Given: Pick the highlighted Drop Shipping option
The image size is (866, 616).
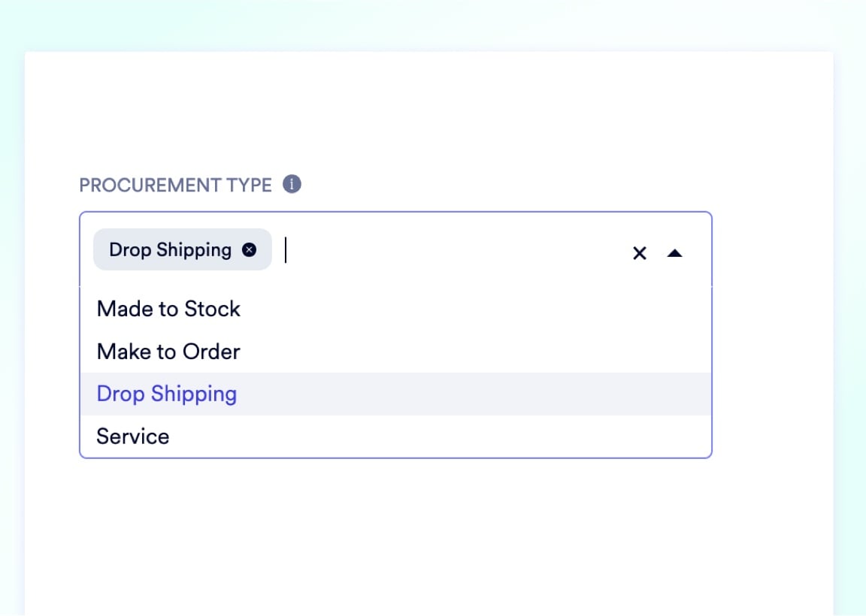Looking at the screenshot, I should tap(167, 394).
